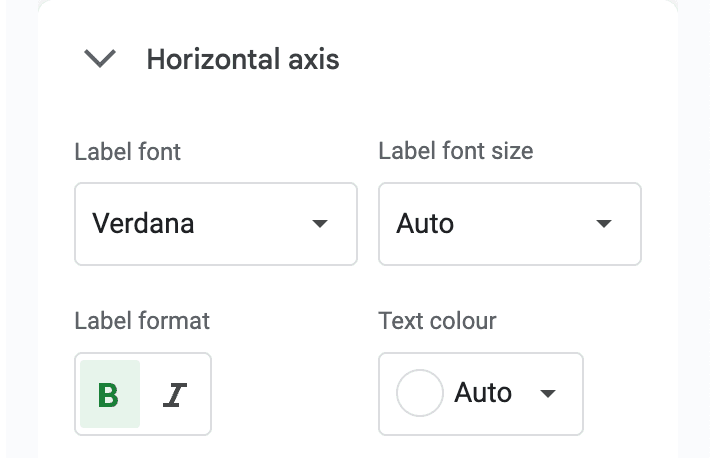
Task: Select the Verdana font name text
Action: [143, 224]
